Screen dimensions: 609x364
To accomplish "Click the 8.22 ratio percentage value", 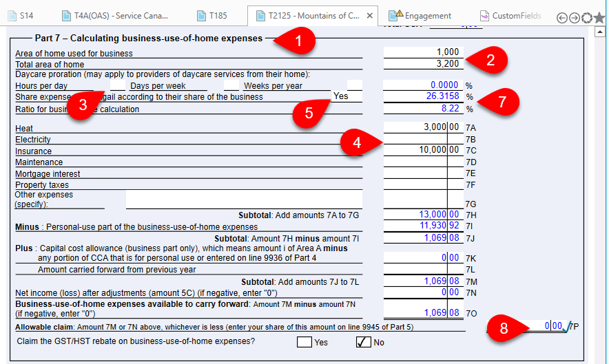I will pos(450,108).
